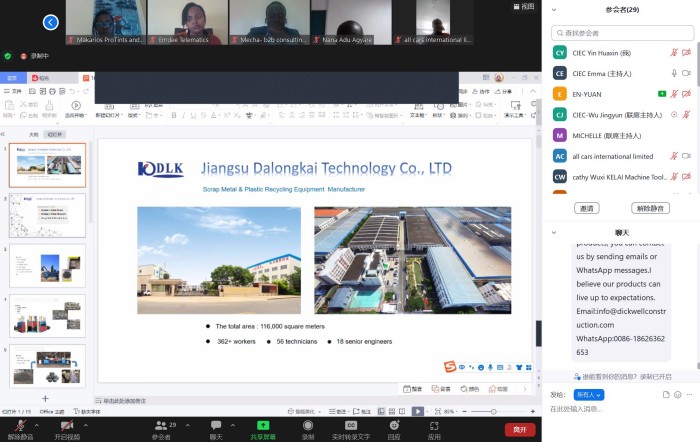Select CIEC Emma host in participant list
Screen dimensions: 700x442
(x=622, y=73)
